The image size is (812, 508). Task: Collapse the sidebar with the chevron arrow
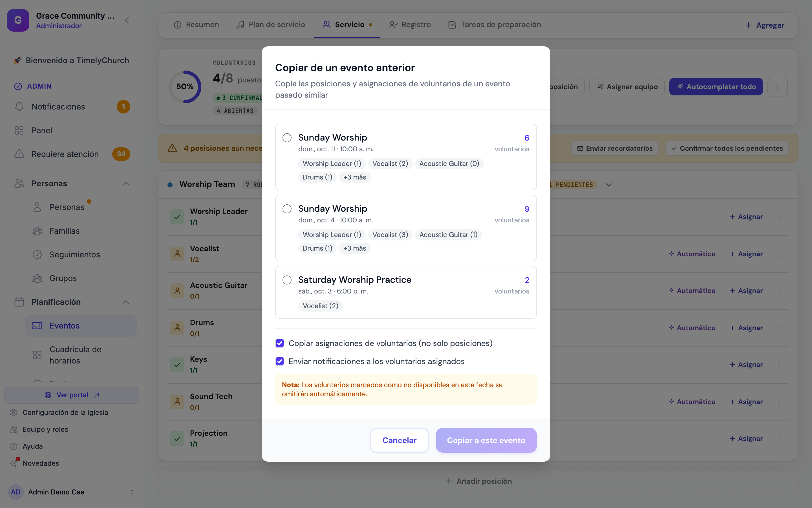click(x=127, y=21)
